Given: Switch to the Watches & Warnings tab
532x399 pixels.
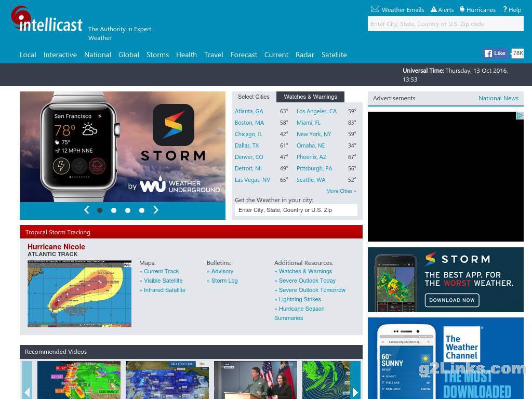Looking at the screenshot, I should (x=311, y=97).
